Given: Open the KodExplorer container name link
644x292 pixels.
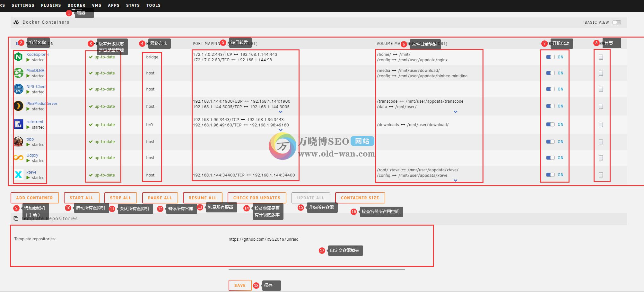Looking at the screenshot, I should click(x=38, y=55).
